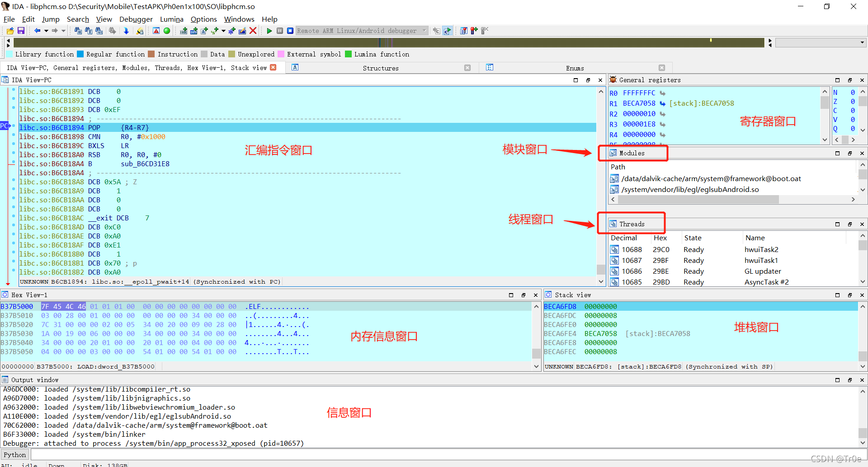Click the red warning triangle icon
The height and width of the screenshot is (467, 868).
(156, 31)
